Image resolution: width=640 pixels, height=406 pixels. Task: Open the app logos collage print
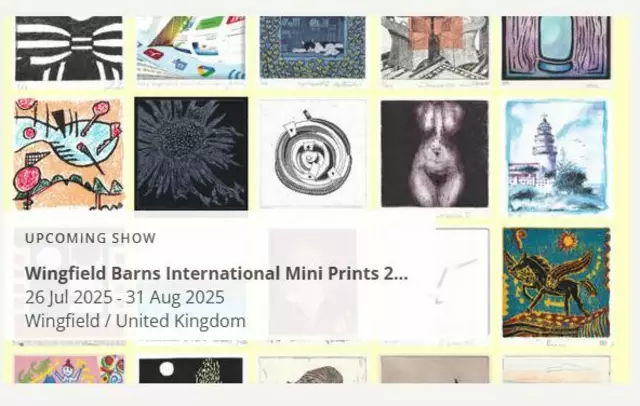click(x=191, y=48)
